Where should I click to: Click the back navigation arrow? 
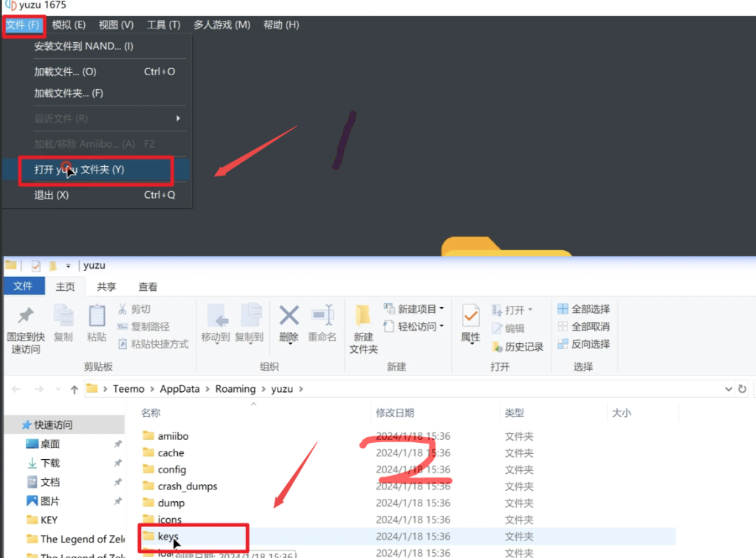click(x=16, y=389)
